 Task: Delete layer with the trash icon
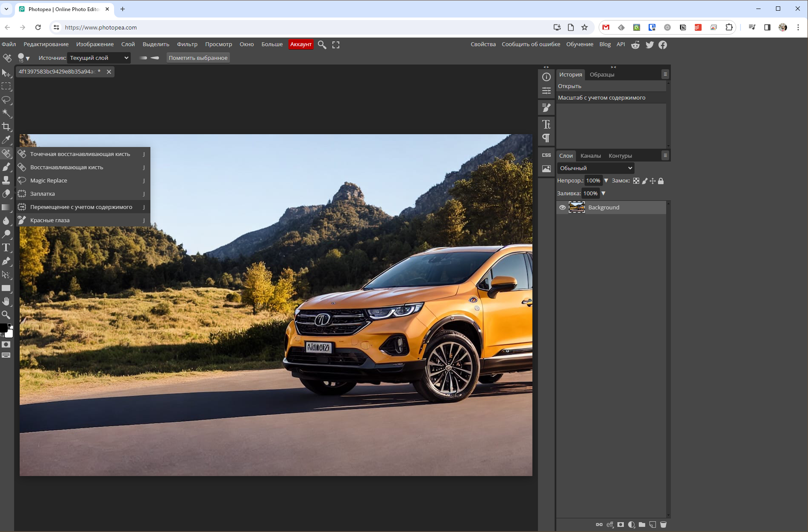click(663, 525)
